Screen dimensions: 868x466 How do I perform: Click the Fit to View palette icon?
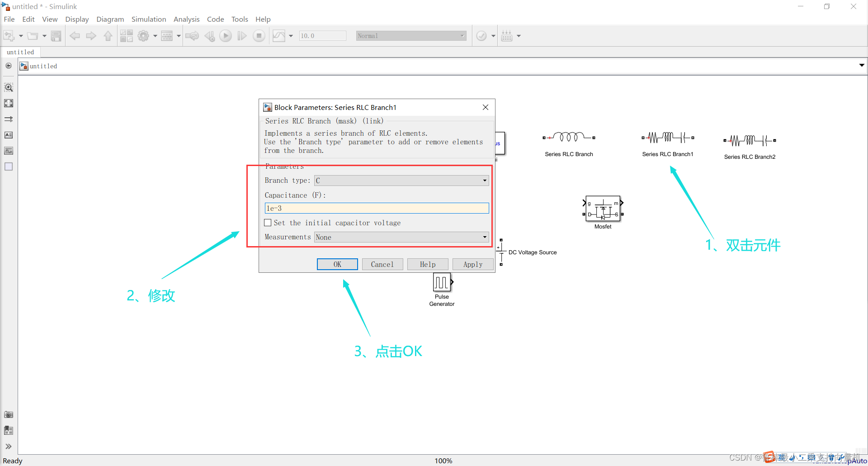[x=9, y=103]
